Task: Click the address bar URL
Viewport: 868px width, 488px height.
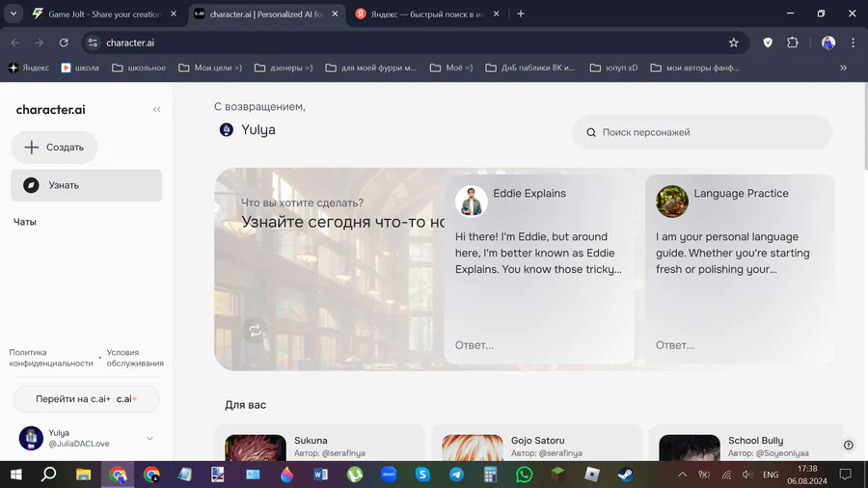Action: pyautogui.click(x=130, y=42)
